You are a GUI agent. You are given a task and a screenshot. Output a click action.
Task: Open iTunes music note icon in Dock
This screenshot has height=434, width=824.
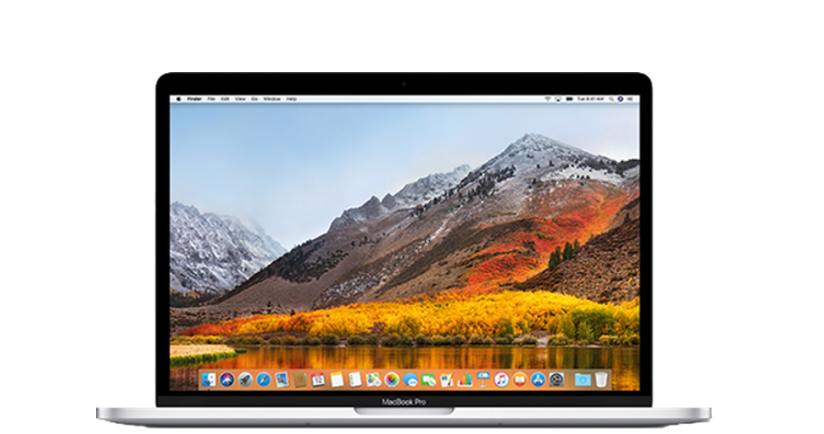pyautogui.click(x=501, y=379)
